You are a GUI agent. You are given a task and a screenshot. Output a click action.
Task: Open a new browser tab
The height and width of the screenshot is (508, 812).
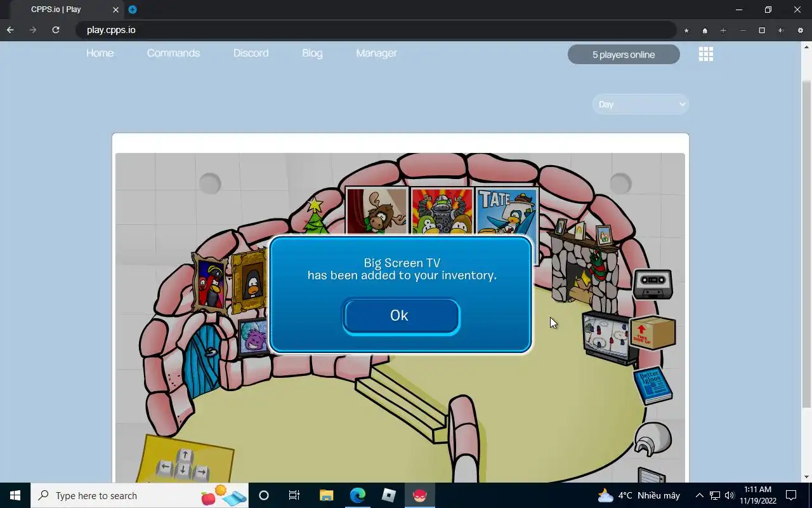point(133,10)
